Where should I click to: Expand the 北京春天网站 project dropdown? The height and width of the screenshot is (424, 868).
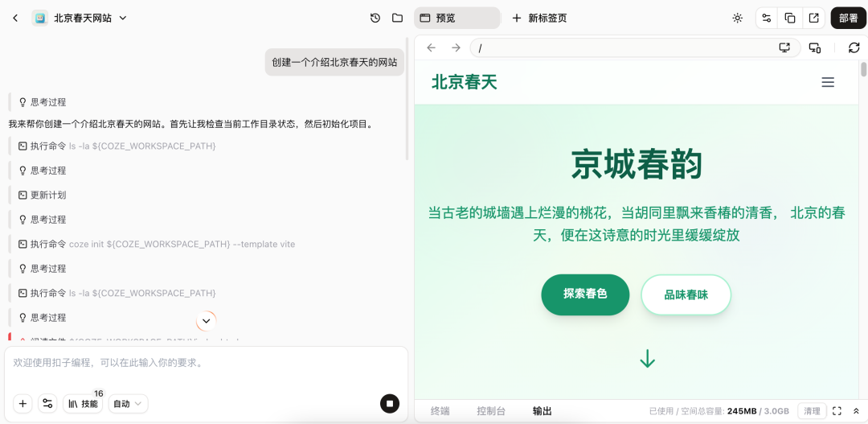point(123,18)
